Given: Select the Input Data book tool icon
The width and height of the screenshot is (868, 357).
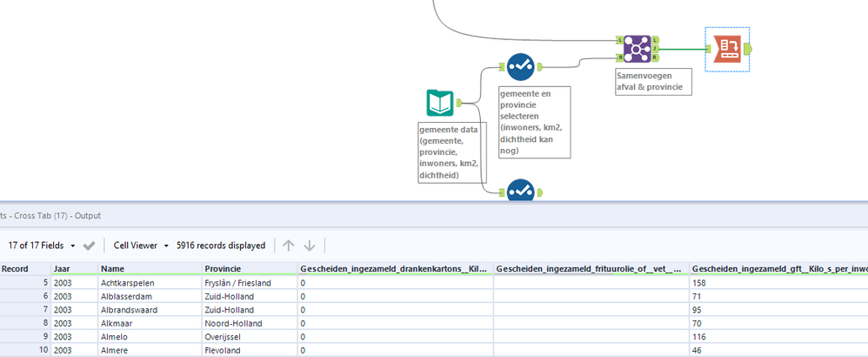Looking at the screenshot, I should click(x=440, y=103).
